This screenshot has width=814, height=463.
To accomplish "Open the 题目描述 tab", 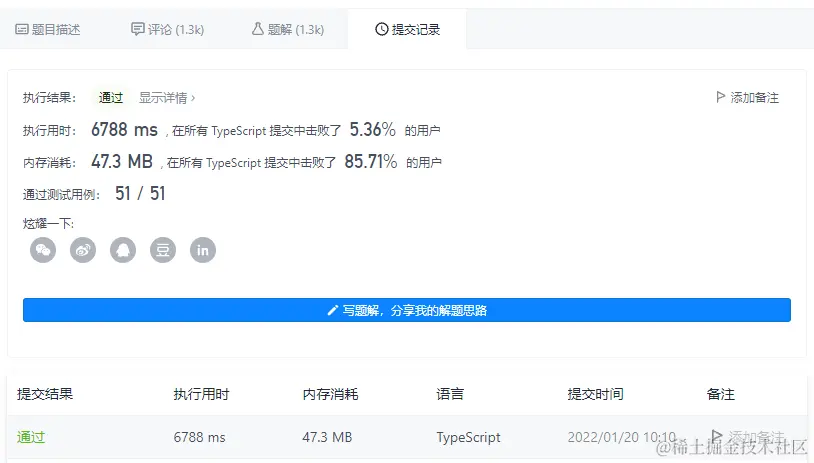I will (x=48, y=30).
